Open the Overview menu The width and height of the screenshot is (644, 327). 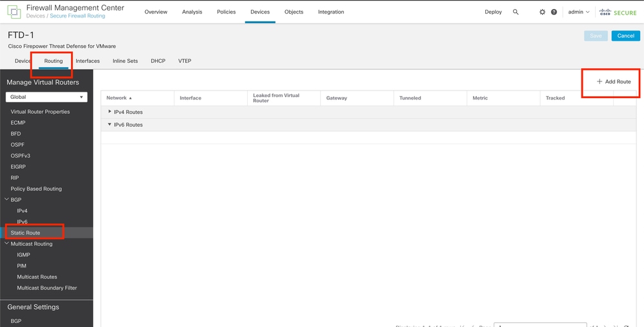point(156,12)
